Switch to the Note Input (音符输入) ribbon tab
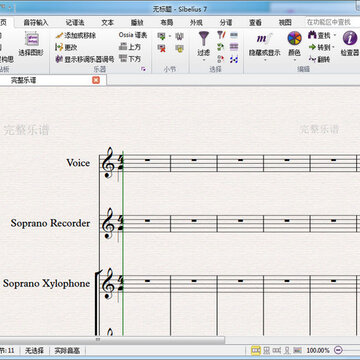Screen dimensions: 360x360 click(x=36, y=22)
